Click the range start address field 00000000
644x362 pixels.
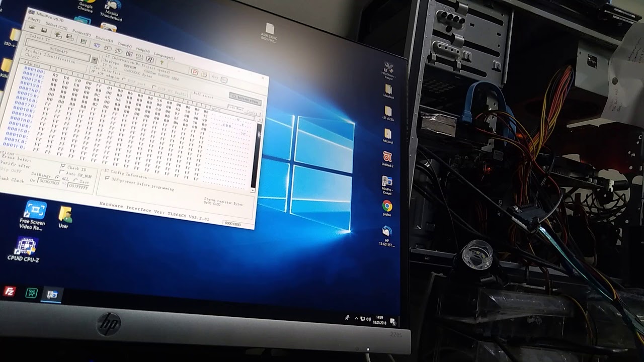49,182
